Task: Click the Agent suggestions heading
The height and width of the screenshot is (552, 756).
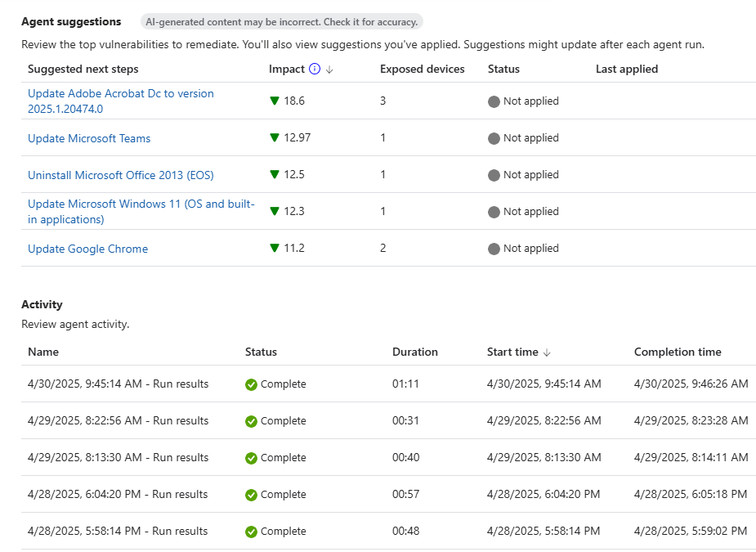Action: pyautogui.click(x=71, y=22)
